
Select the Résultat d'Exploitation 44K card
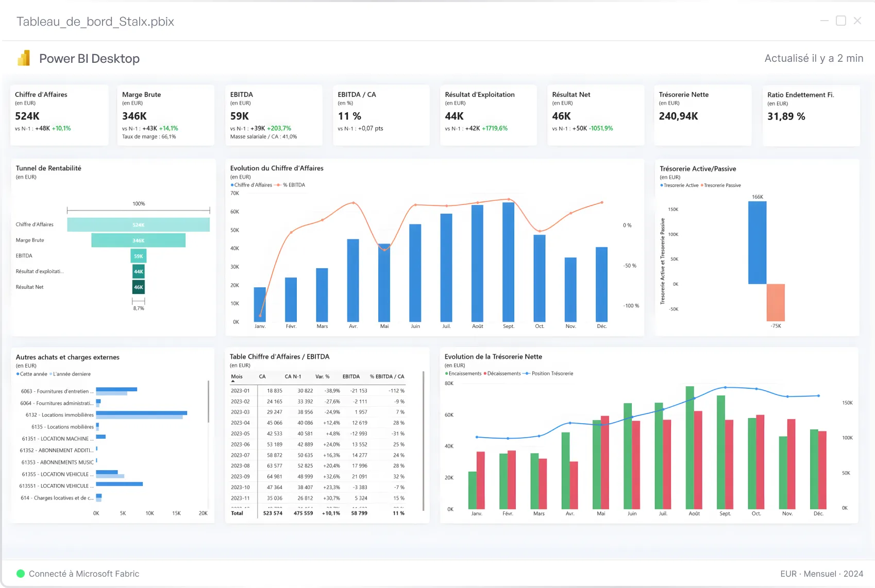(x=489, y=115)
